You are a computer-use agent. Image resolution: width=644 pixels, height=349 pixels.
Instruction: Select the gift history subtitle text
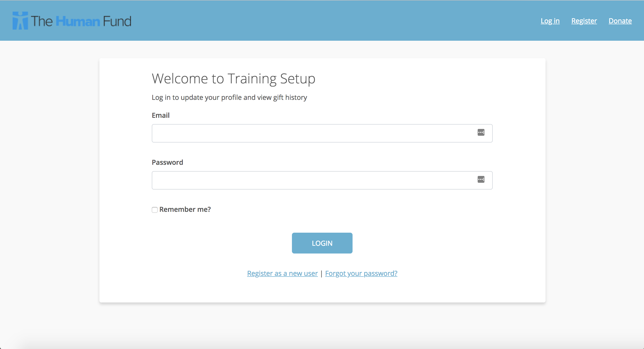pyautogui.click(x=229, y=97)
